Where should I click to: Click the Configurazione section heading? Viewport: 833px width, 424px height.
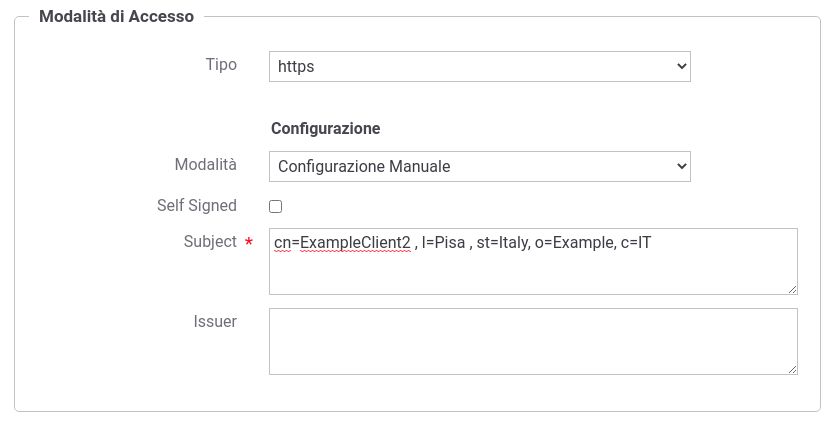click(x=326, y=129)
